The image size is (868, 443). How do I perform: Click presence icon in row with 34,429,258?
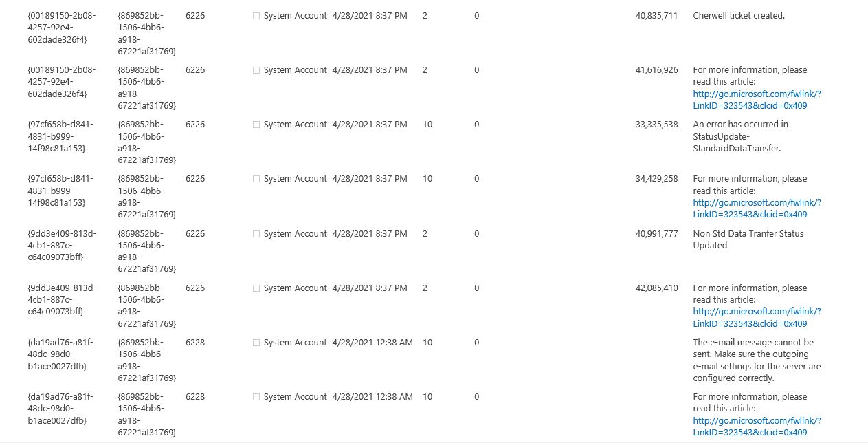(x=256, y=179)
